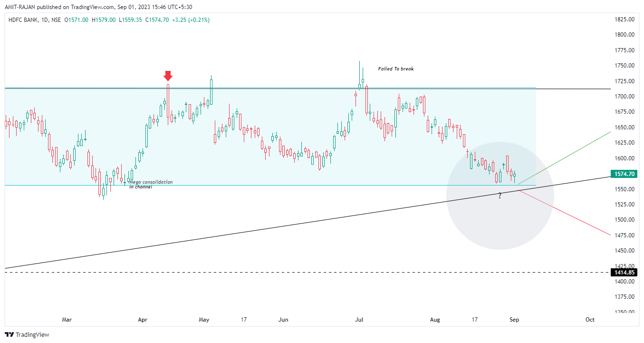Click the green 1574.70 current price tag

624,174
